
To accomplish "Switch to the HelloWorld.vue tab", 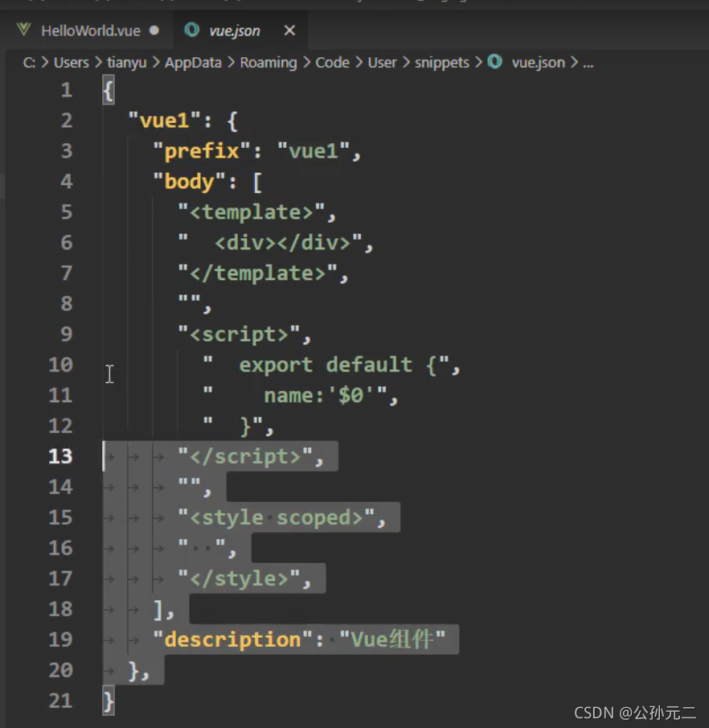I will pos(88,31).
